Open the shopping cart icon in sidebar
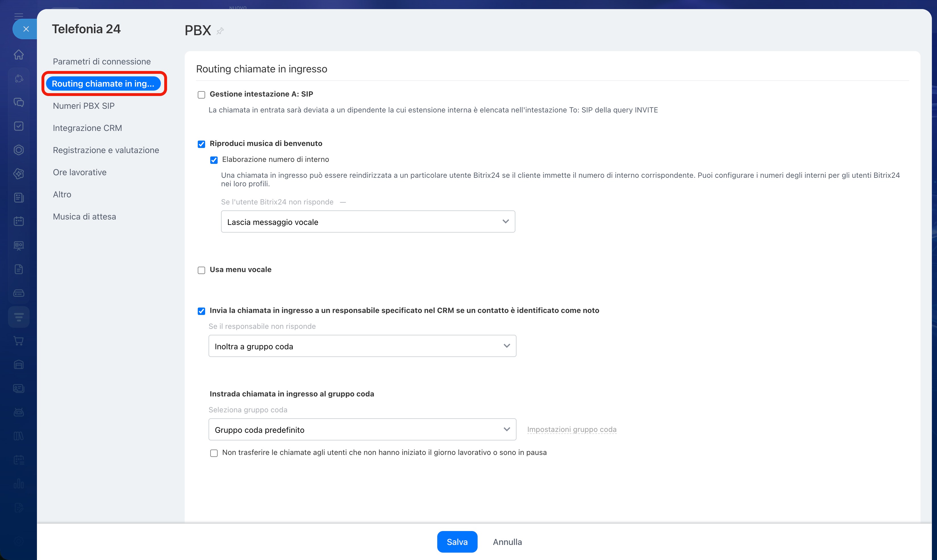The image size is (937, 560). (18, 340)
